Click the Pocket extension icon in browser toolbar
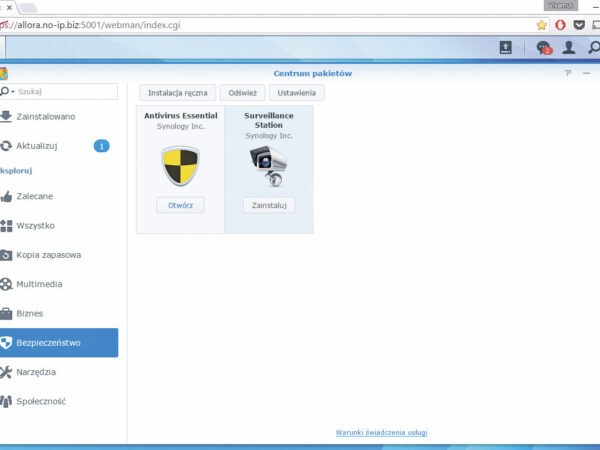This screenshot has height=450, width=600. 578,24
